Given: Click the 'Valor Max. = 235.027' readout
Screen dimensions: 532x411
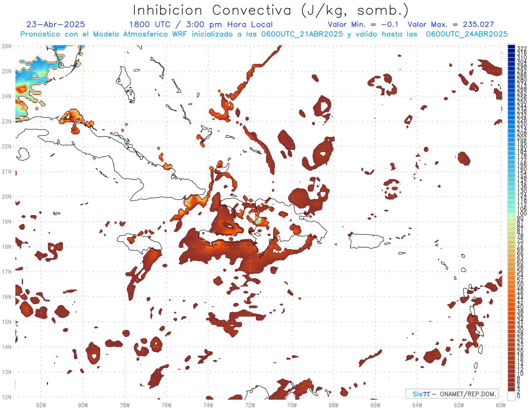Looking at the screenshot, I should (x=451, y=24).
